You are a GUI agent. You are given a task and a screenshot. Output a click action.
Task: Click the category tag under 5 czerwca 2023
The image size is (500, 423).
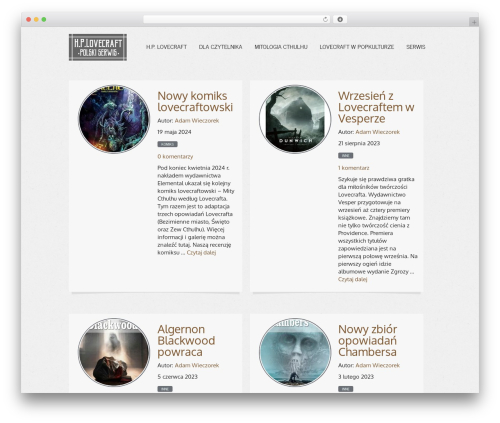click(165, 389)
